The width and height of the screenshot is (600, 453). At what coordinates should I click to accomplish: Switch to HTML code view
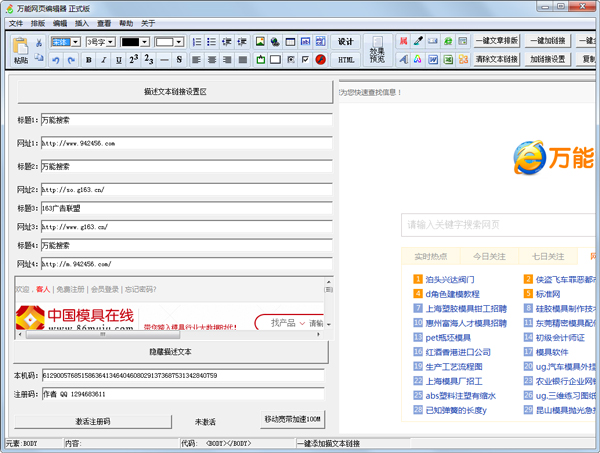[346, 60]
